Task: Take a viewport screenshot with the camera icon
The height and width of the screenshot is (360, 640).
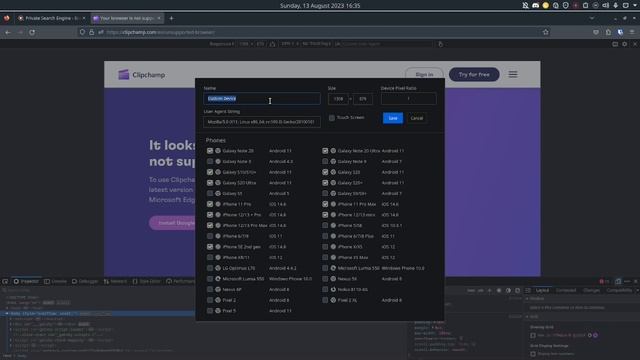Action: pos(615,44)
